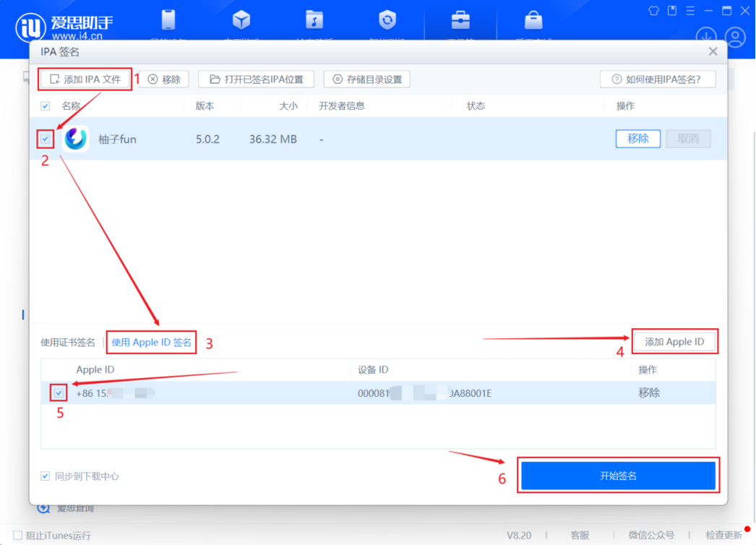The image size is (756, 545).
Task: Open 如何使用IPA签名? help button
Action: tap(658, 79)
